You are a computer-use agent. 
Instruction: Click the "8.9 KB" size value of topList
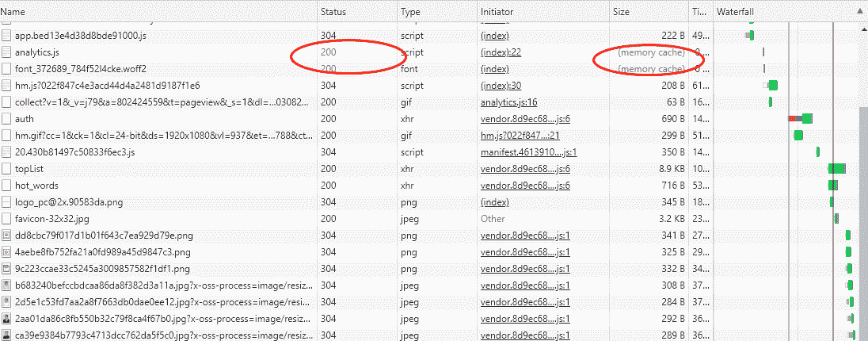[x=672, y=169]
